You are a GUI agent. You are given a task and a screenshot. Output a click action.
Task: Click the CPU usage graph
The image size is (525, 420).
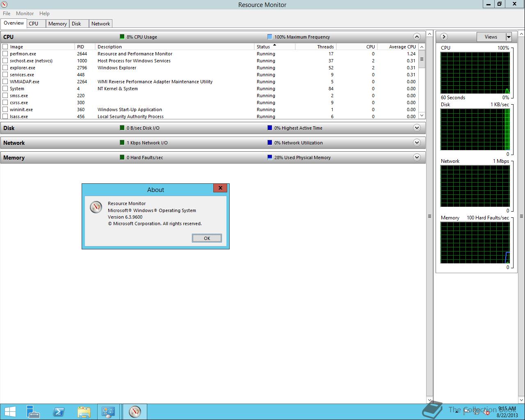coord(475,73)
